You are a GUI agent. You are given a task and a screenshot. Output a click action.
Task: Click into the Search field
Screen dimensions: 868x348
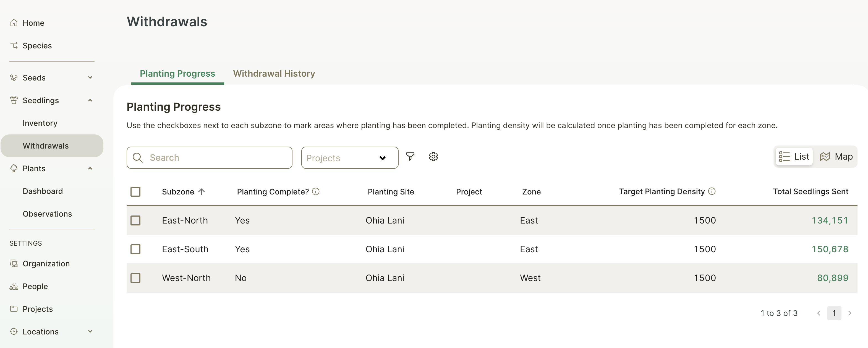click(216, 158)
